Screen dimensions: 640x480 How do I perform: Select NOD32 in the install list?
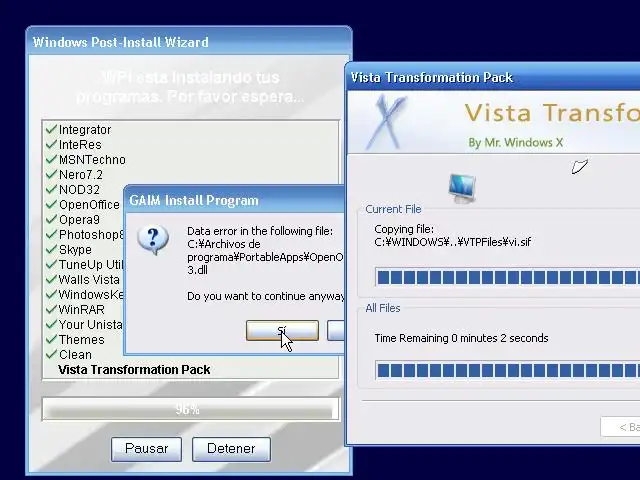(79, 190)
